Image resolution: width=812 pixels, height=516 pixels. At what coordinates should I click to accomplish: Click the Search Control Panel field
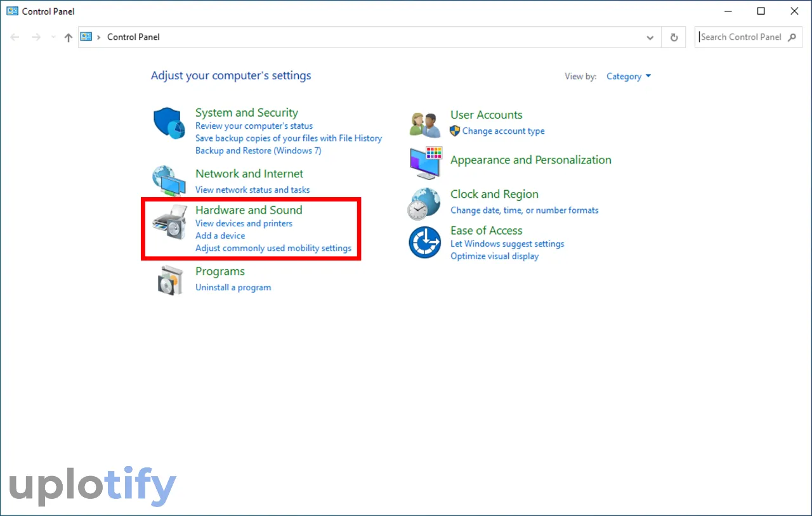point(740,37)
